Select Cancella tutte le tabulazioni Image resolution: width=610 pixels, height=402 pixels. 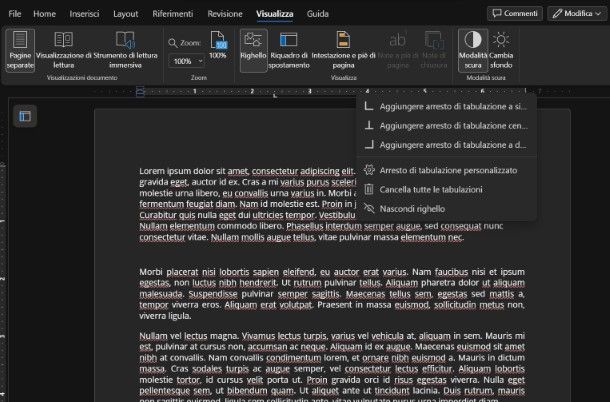click(446, 190)
